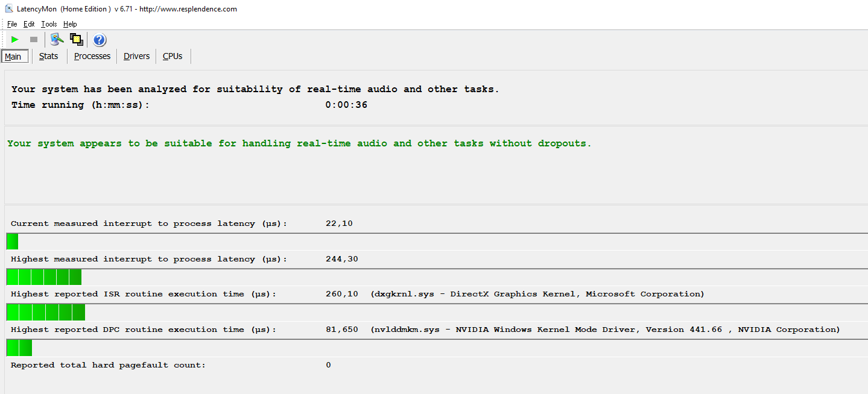This screenshot has width=868, height=394.
Task: Click the hard pagefault count value 0
Action: [328, 365]
